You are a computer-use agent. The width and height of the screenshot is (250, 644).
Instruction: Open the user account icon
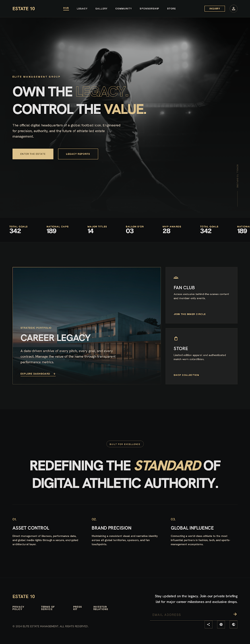pos(233,8)
